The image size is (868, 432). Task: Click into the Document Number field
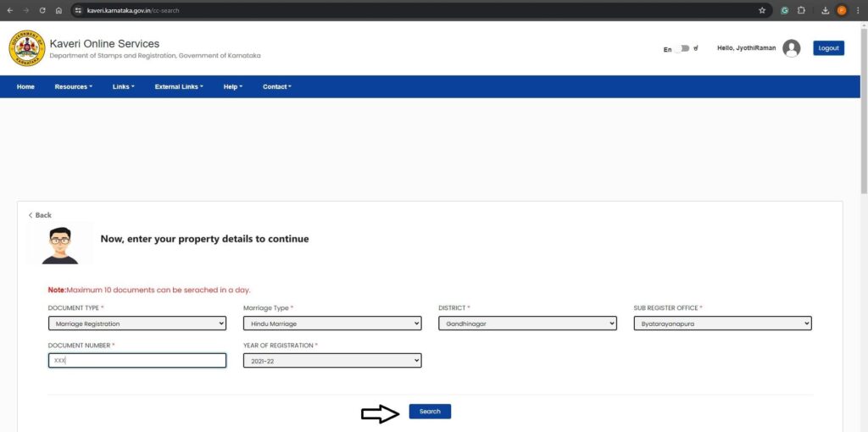[x=137, y=361]
